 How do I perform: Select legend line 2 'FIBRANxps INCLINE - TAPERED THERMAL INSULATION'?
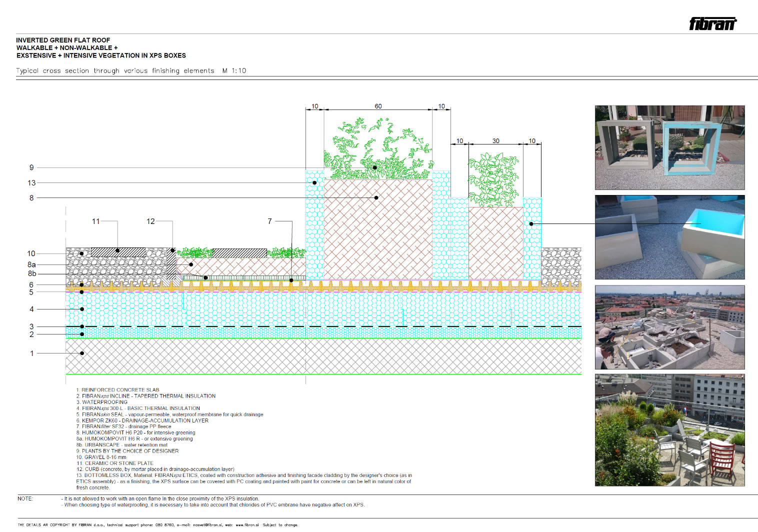point(146,396)
